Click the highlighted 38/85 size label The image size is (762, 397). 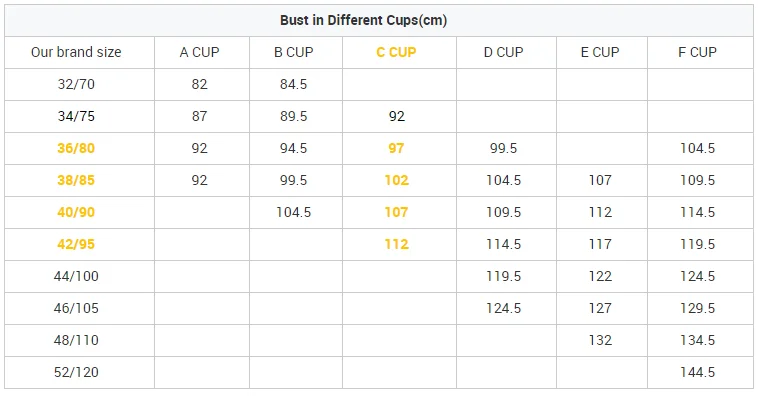point(76,180)
